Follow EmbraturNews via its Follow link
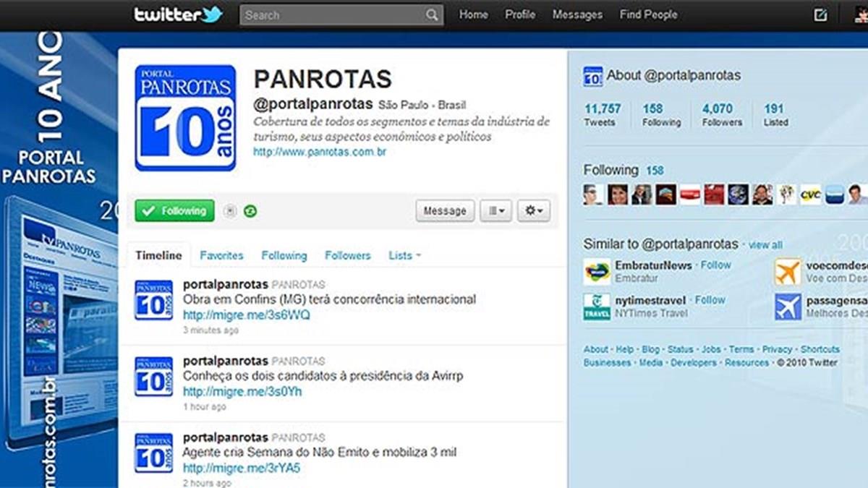 tap(715, 265)
